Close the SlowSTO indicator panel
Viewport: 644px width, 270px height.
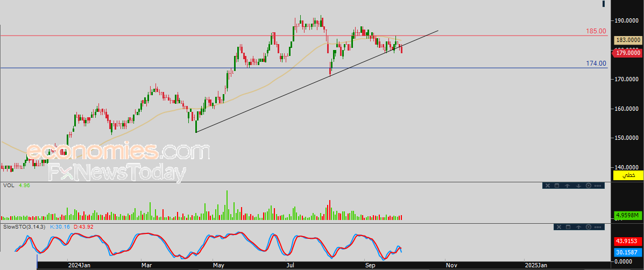558,227
